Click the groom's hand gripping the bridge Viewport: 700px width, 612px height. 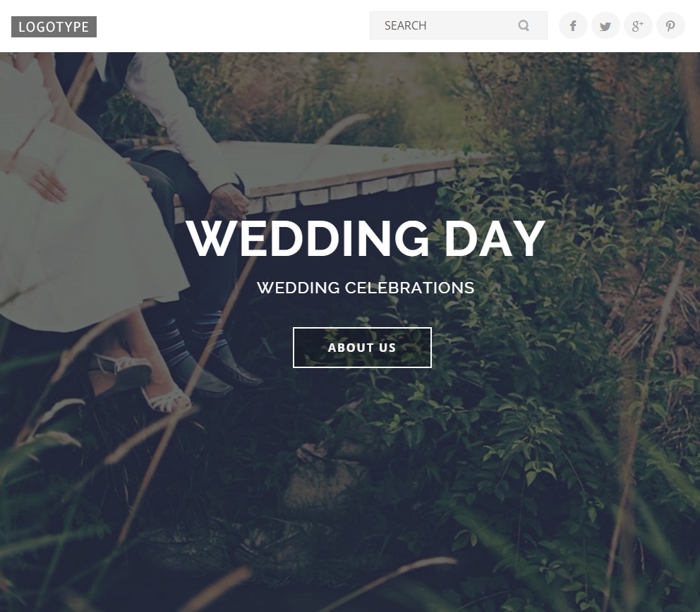[229, 202]
